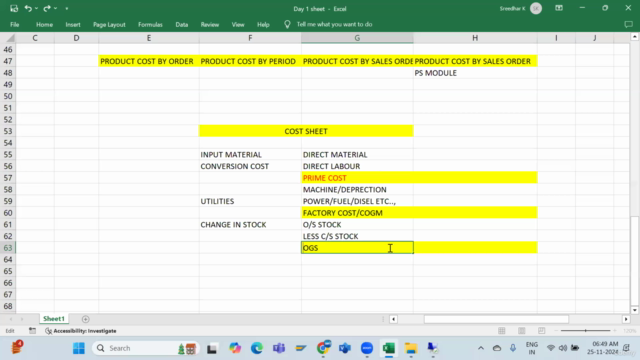Click the Undo arrow icon
This screenshot has width=640, height=360.
28,8
